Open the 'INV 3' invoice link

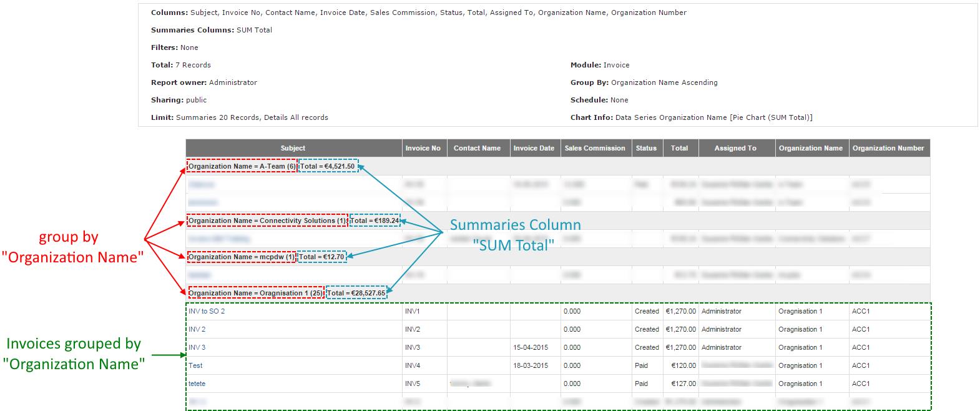point(197,347)
